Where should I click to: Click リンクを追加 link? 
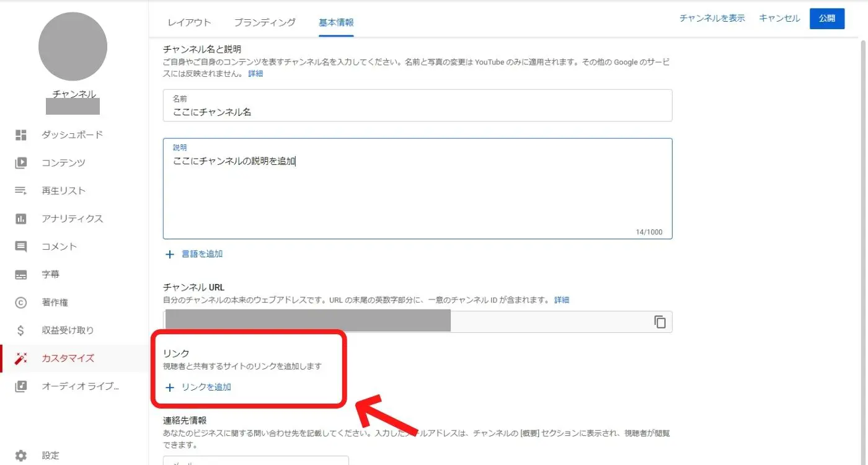206,387
